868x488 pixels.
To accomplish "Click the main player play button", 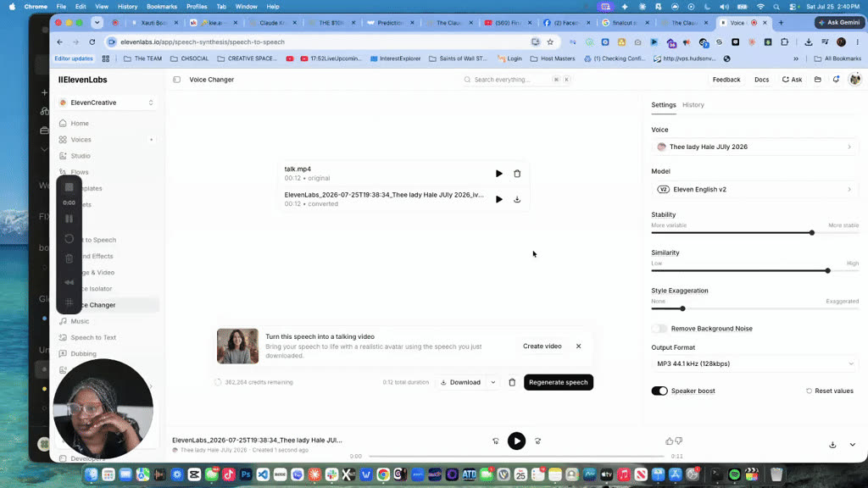I will pos(516,441).
